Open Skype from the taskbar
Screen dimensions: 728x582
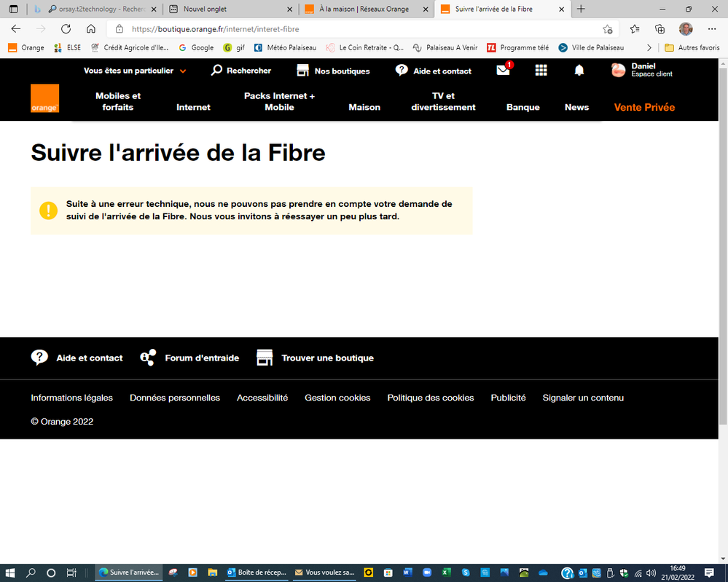click(x=466, y=573)
